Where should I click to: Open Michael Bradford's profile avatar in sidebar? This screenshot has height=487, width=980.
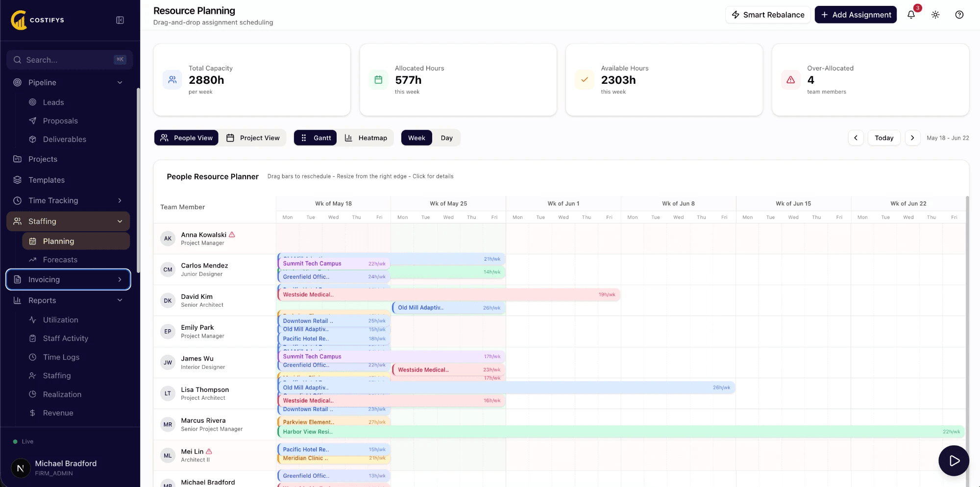[x=21, y=468]
